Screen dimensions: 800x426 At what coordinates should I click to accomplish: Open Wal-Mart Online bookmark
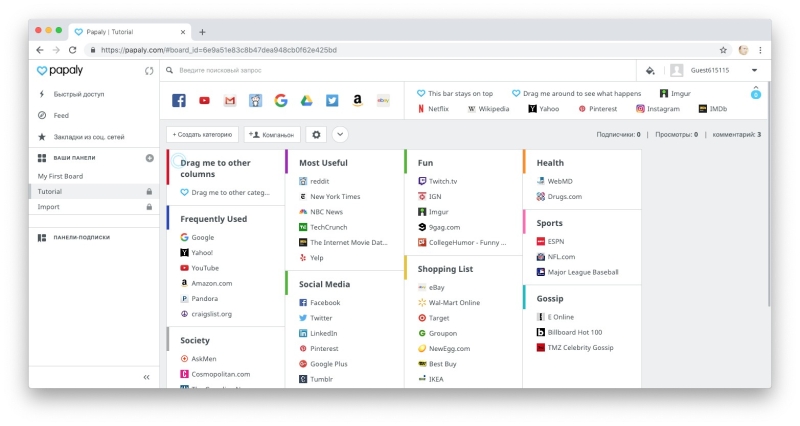(449, 303)
